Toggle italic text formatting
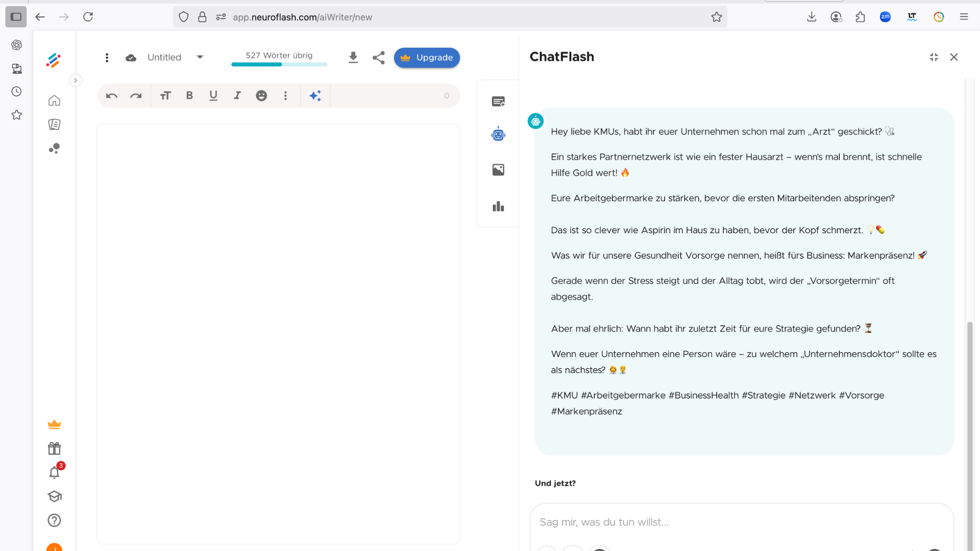 tap(237, 95)
